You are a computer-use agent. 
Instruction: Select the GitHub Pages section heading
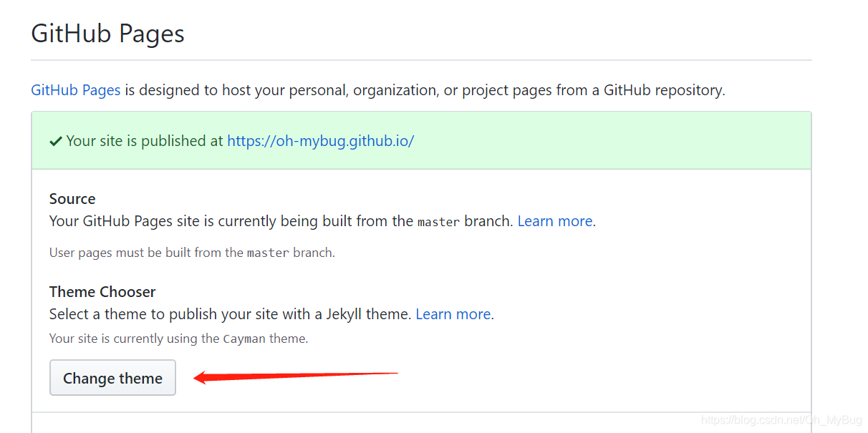[108, 34]
